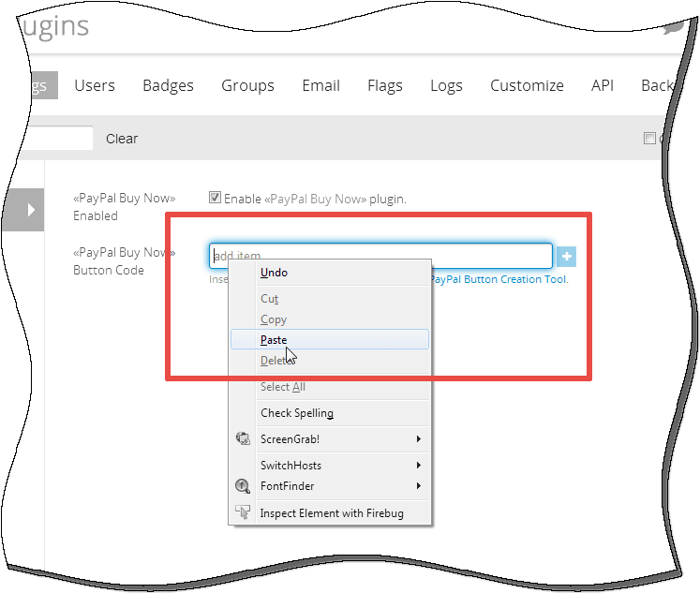Open the PayPal Button Creation Tool link

point(499,279)
